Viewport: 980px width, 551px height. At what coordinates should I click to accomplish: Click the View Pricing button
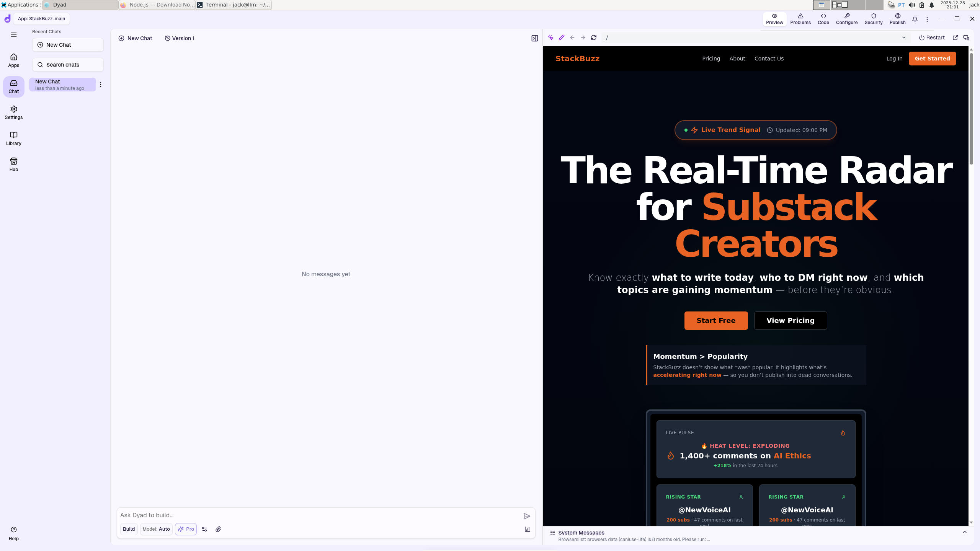click(791, 321)
